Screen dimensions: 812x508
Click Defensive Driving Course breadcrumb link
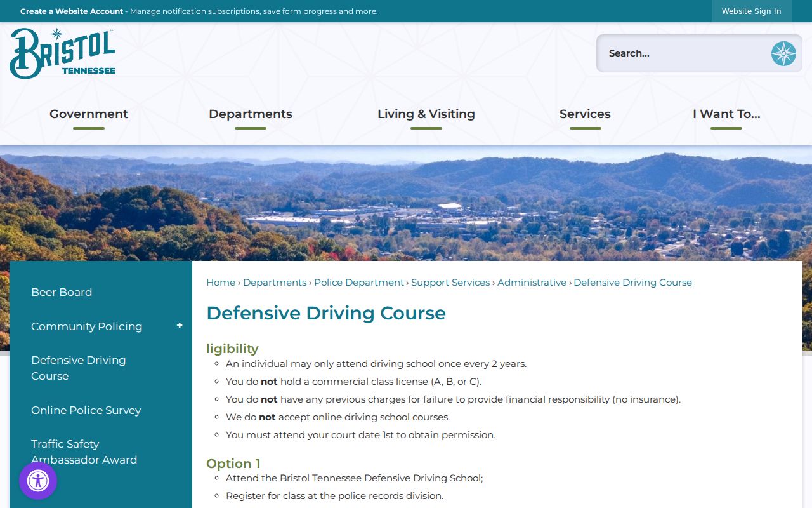tap(632, 283)
